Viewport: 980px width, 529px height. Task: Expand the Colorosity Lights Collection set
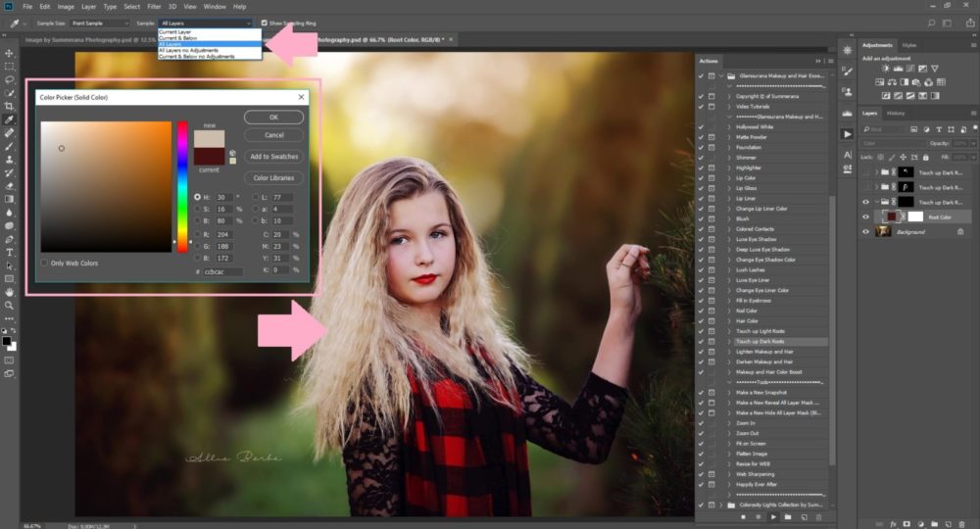(721, 505)
